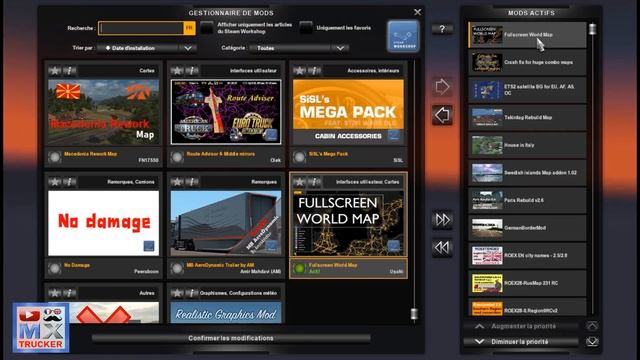The height and width of the screenshot is (360, 640).
Task: Click the Macedonia Rework Map thumbnail
Action: coord(104,112)
